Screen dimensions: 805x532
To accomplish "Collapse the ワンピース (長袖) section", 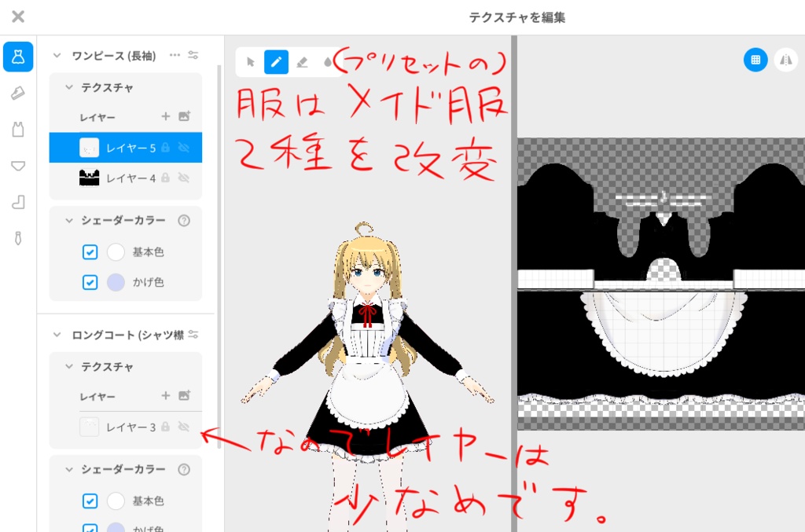I will click(x=54, y=55).
